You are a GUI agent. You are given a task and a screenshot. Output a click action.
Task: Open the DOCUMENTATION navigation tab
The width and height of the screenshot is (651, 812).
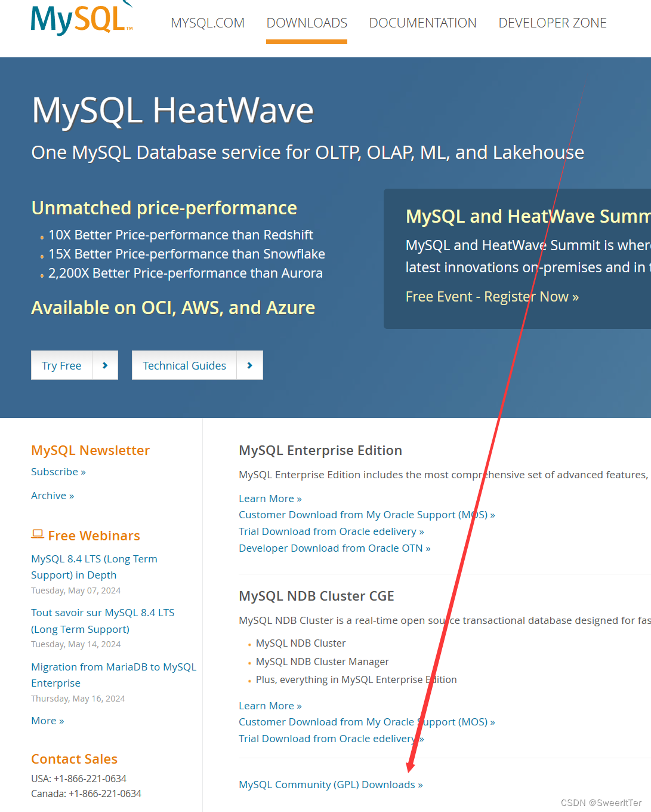point(422,23)
